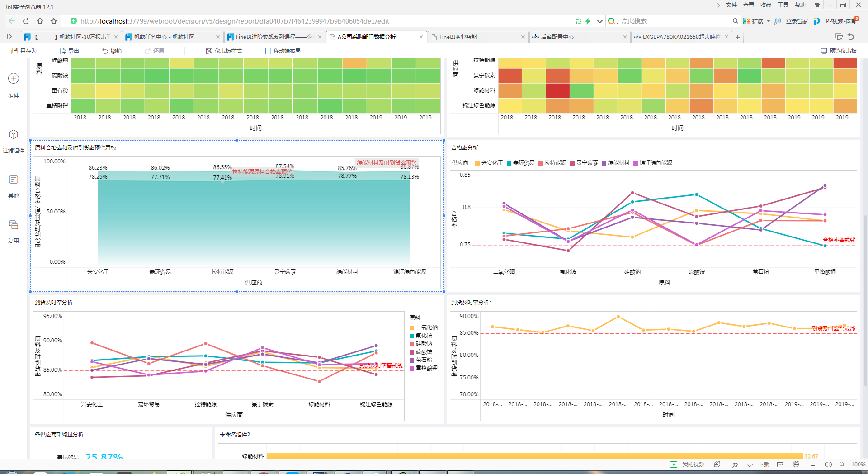Open the 过滤组件 panel icon

point(14,135)
